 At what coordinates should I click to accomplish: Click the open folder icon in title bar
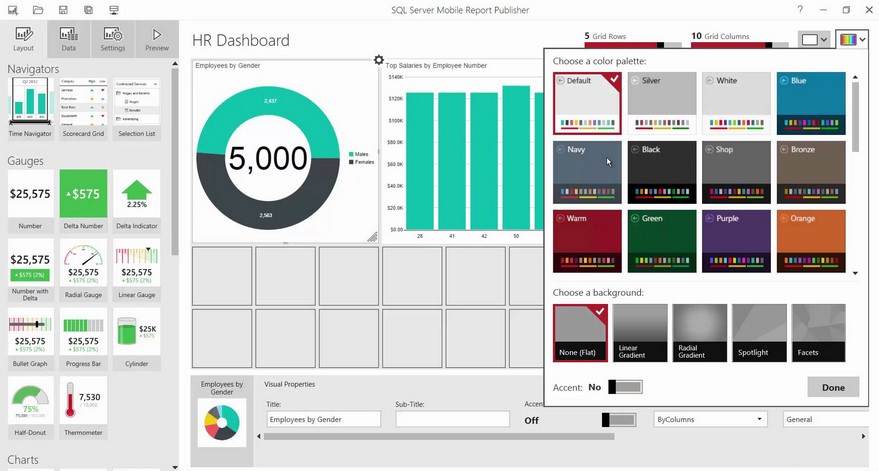(x=38, y=10)
